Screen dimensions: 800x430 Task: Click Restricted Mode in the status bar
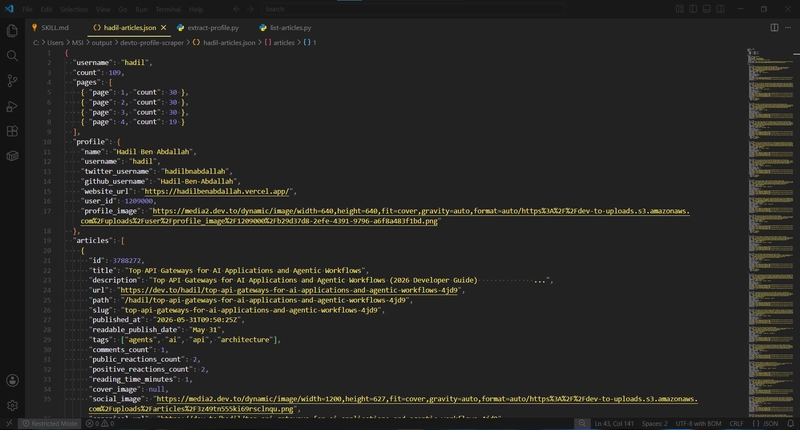pos(50,423)
